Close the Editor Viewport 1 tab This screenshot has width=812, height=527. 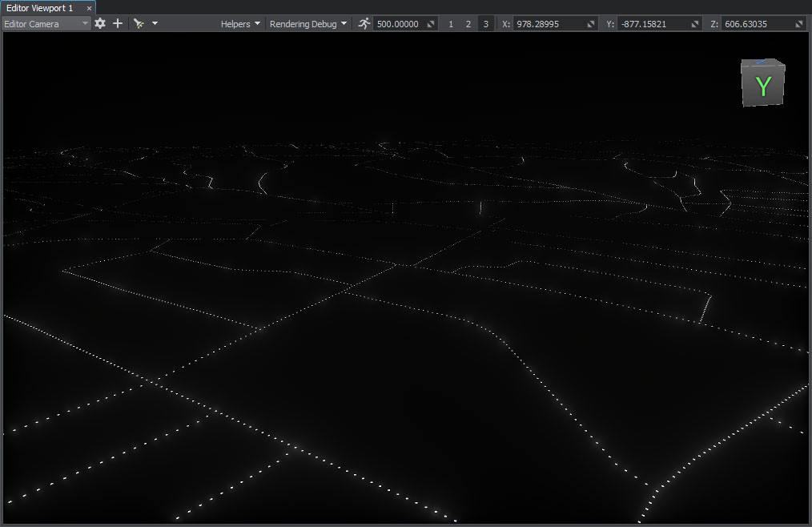pyautogui.click(x=89, y=8)
